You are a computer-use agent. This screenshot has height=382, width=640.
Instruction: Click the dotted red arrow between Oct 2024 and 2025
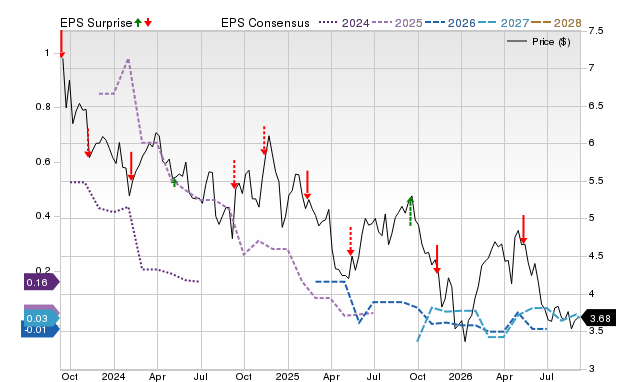point(264,141)
